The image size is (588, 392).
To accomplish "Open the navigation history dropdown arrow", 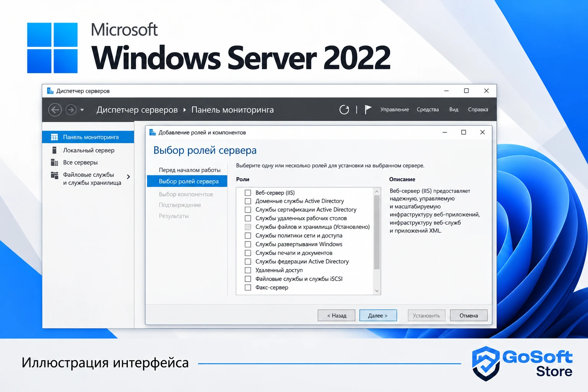I will 82,110.
